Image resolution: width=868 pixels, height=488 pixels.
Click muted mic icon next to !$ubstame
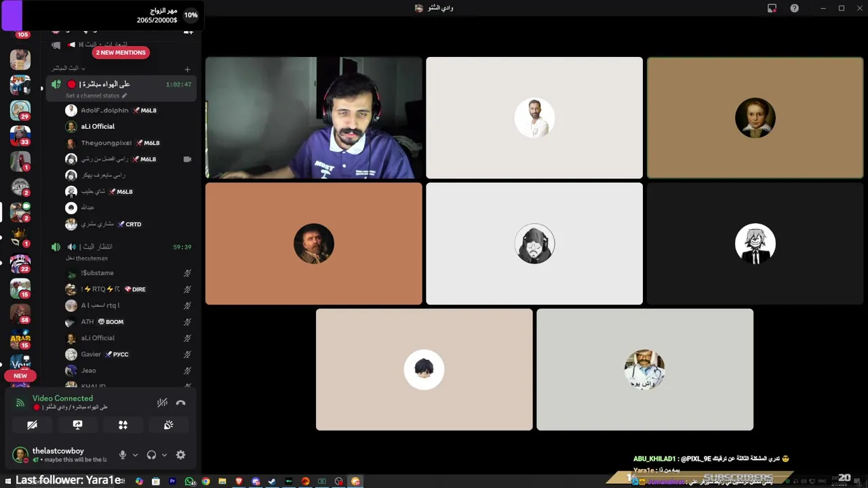187,273
